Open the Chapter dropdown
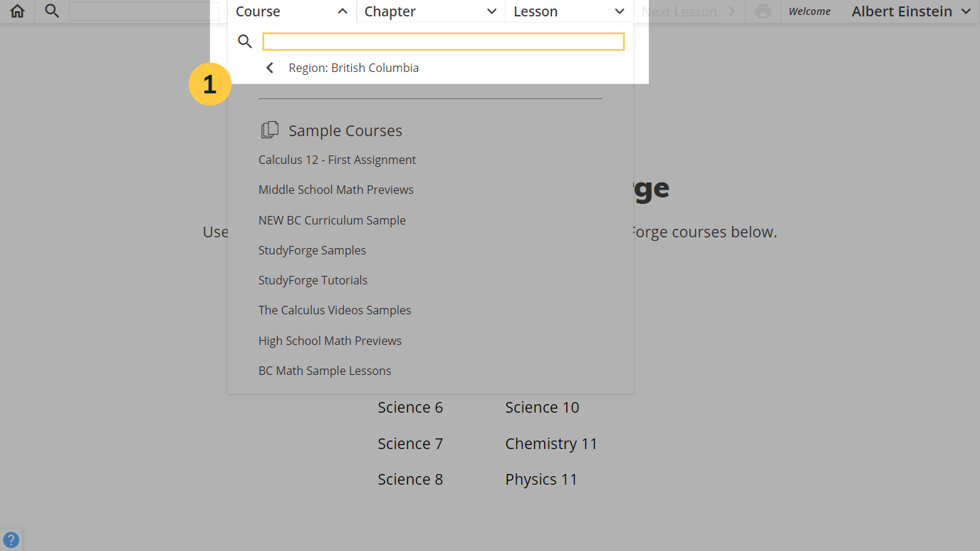 [x=429, y=11]
